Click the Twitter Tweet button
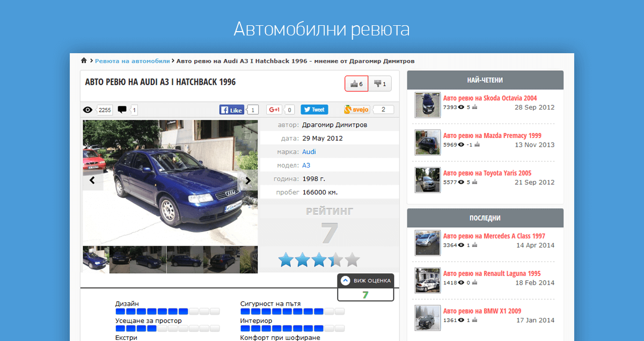Viewport: 644px width, 341px height. (x=314, y=110)
